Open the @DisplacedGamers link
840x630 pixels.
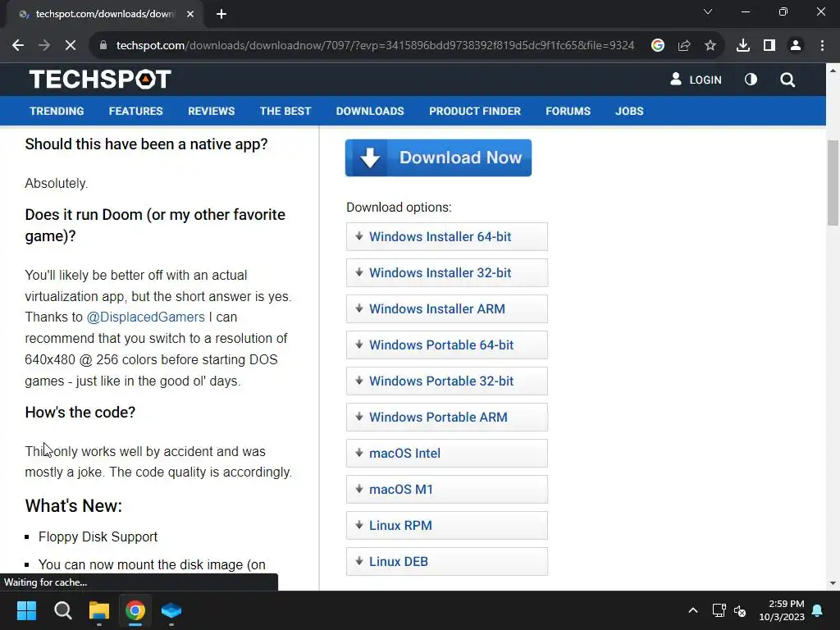[146, 317]
